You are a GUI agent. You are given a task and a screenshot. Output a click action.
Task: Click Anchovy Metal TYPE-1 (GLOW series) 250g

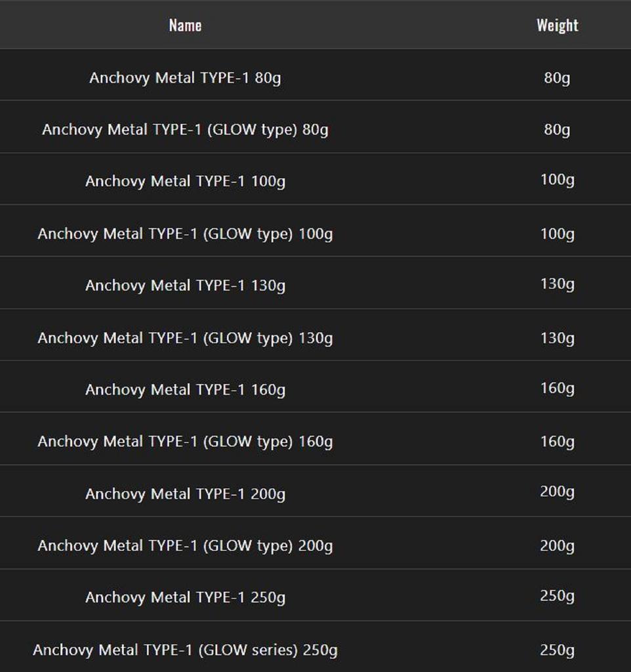point(185,650)
